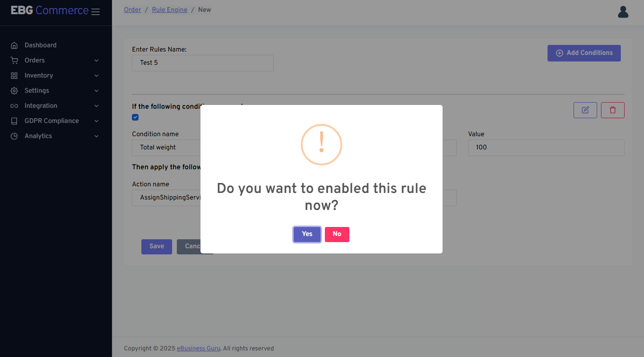Click the edit condition pencil icon
644x357 pixels.
585,110
